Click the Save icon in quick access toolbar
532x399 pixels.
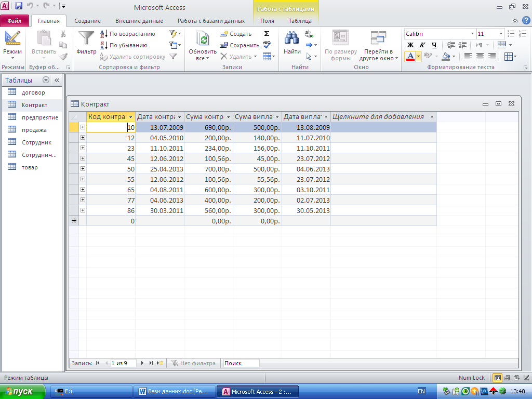pyautogui.click(x=18, y=6)
